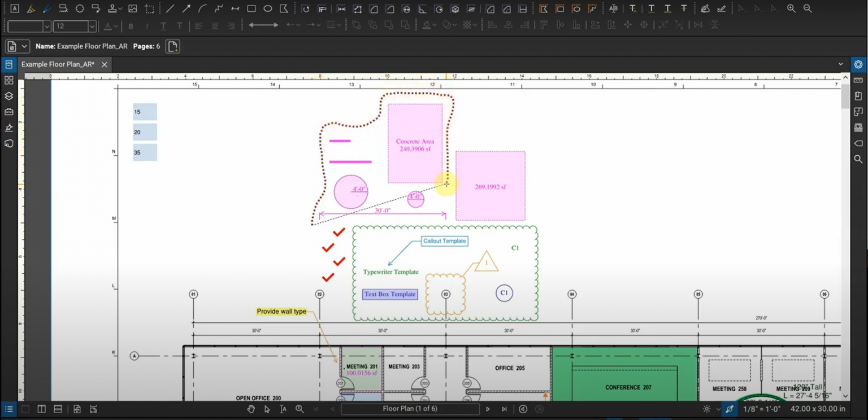Open the font size dropdown showing 12
The height and width of the screenshot is (420, 868).
coord(92,25)
